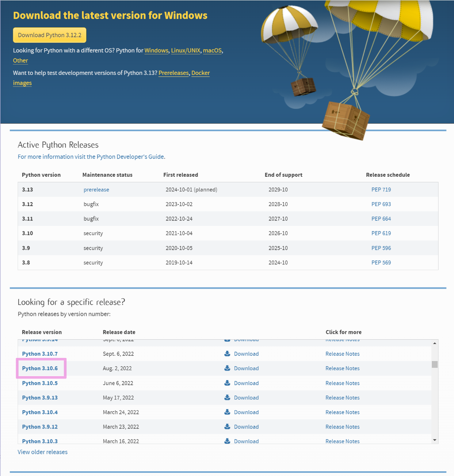View Release Notes for Python 3.9.12
The width and height of the screenshot is (454, 476).
pos(343,427)
